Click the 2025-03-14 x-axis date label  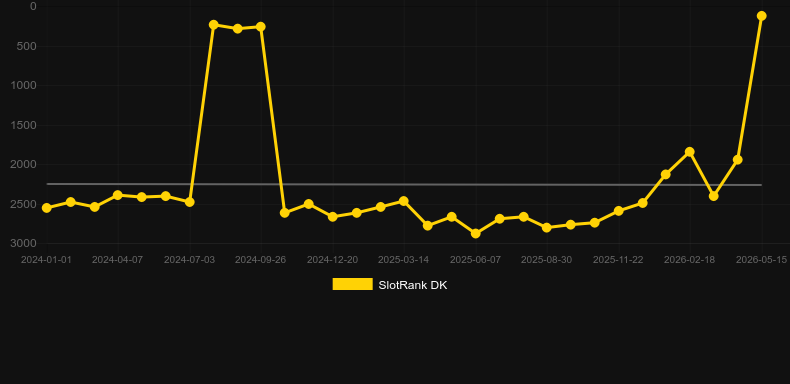click(x=404, y=260)
